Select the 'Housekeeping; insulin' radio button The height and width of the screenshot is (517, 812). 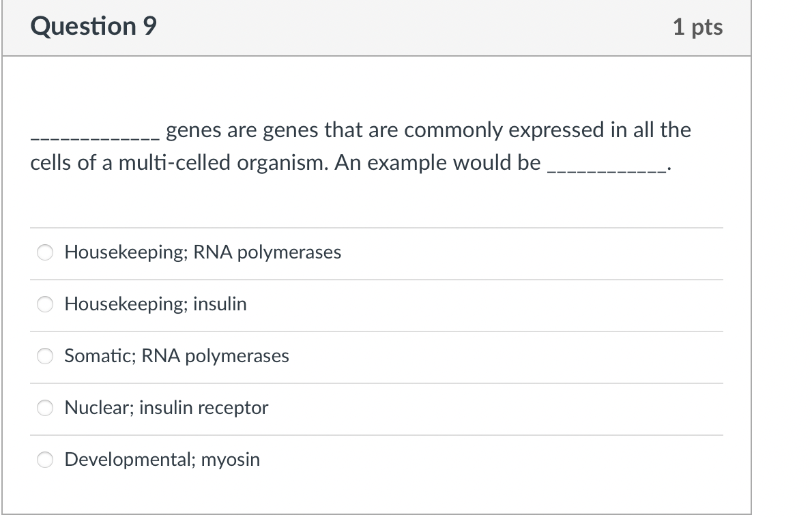(44, 304)
